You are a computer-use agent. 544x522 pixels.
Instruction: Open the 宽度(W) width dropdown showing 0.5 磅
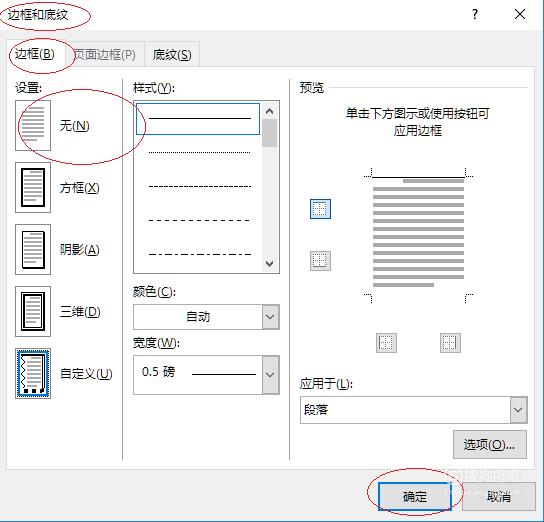206,375
